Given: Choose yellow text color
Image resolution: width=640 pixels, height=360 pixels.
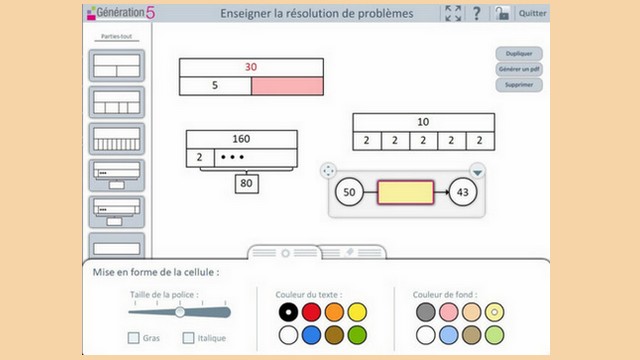Looking at the screenshot, I should coord(357,312).
